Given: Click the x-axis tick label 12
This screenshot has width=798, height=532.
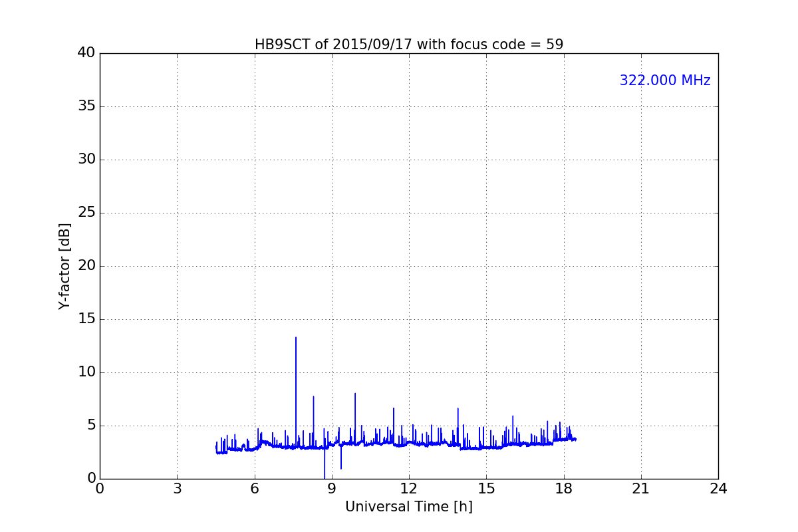Looking at the screenshot, I should point(409,489).
